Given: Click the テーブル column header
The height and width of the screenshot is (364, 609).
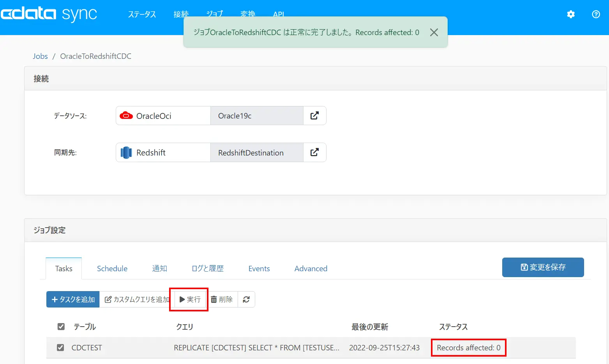Looking at the screenshot, I should (x=85, y=327).
